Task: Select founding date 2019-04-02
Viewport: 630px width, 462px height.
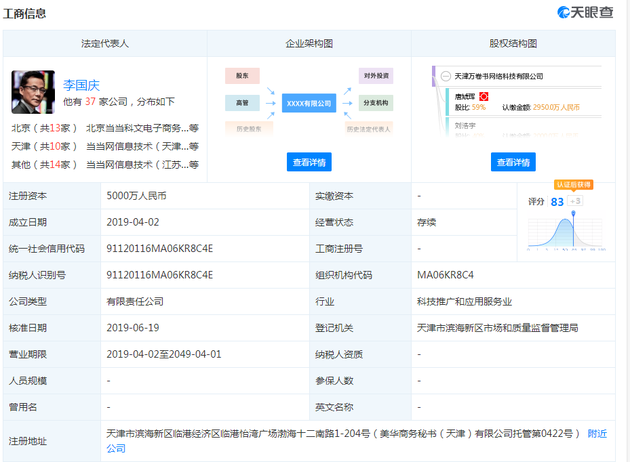Action: (x=133, y=222)
